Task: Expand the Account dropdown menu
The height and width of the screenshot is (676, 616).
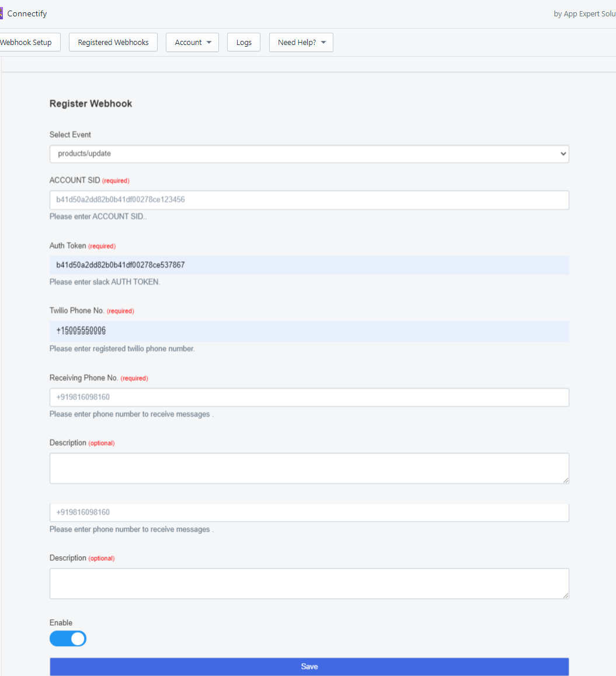Action: pyautogui.click(x=192, y=42)
